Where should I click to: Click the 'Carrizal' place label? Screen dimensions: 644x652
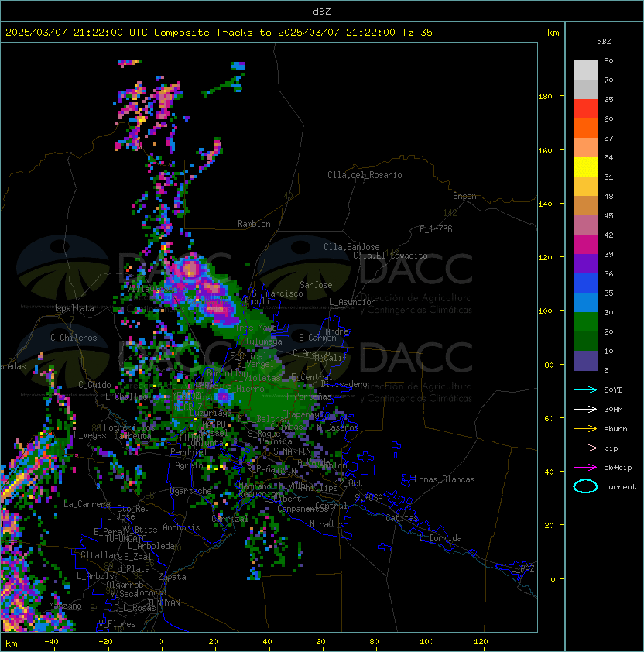click(230, 519)
